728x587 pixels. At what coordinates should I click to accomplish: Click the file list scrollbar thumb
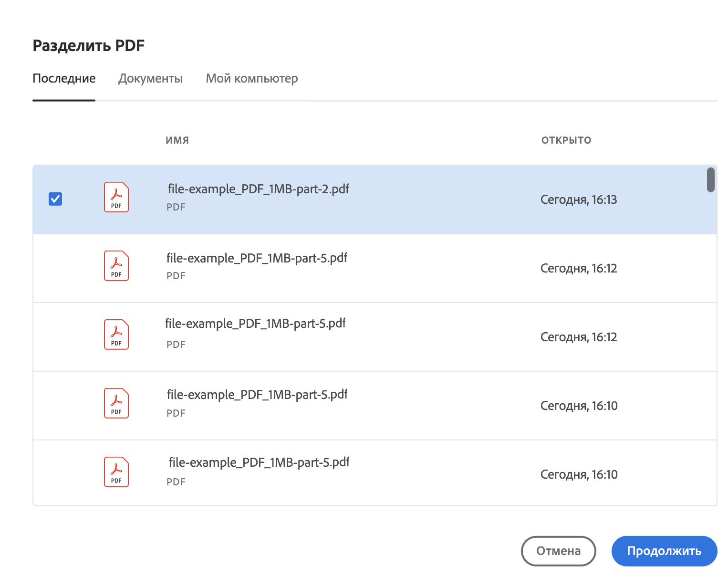(x=710, y=180)
